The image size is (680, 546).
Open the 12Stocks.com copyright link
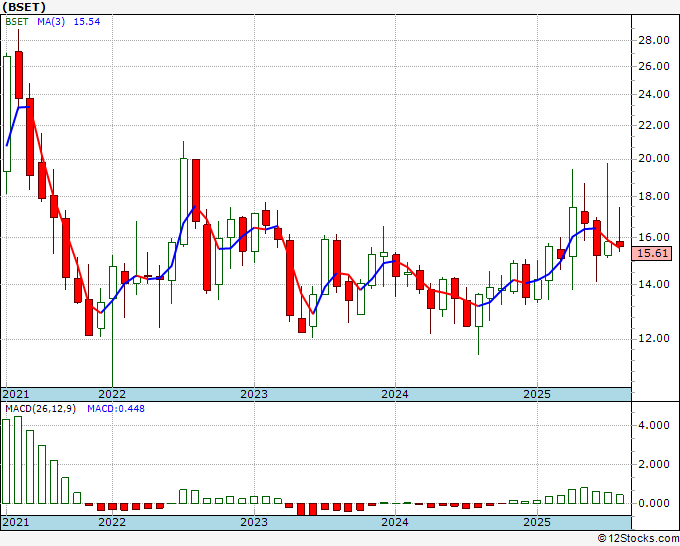[638, 539]
